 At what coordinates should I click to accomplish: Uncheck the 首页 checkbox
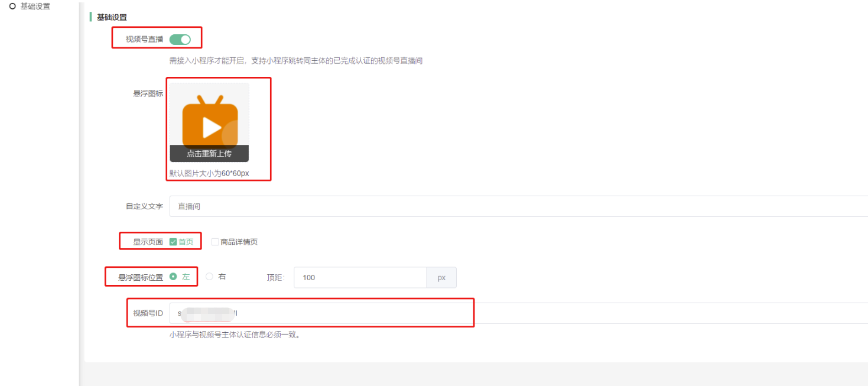point(173,242)
